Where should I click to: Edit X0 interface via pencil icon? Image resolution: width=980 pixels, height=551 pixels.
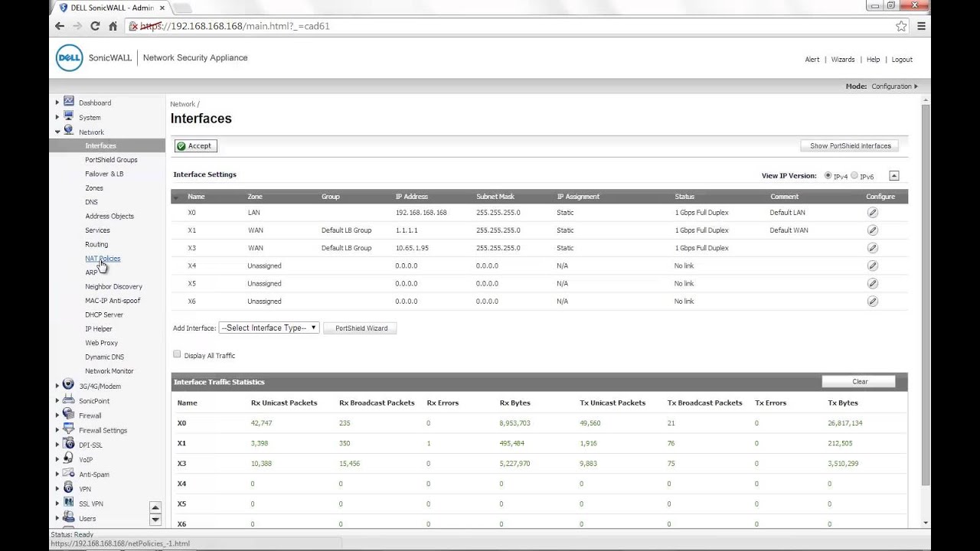872,213
